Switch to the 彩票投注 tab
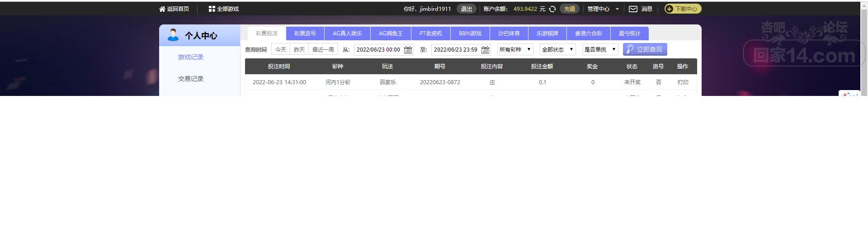Image resolution: width=868 pixels, height=248 pixels. coord(267,33)
